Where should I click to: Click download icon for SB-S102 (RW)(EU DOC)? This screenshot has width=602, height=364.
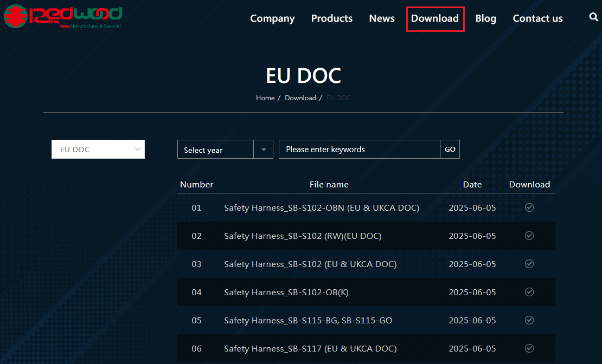click(529, 236)
